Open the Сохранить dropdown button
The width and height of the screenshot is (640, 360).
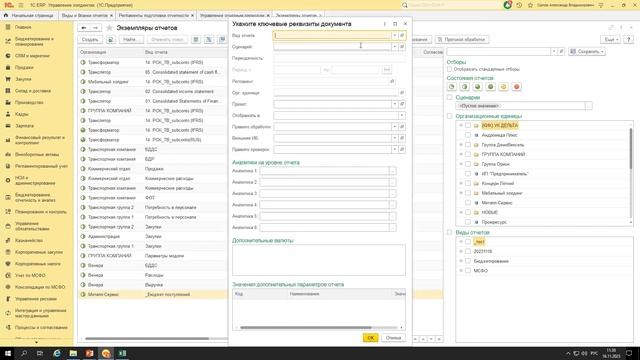[587, 51]
